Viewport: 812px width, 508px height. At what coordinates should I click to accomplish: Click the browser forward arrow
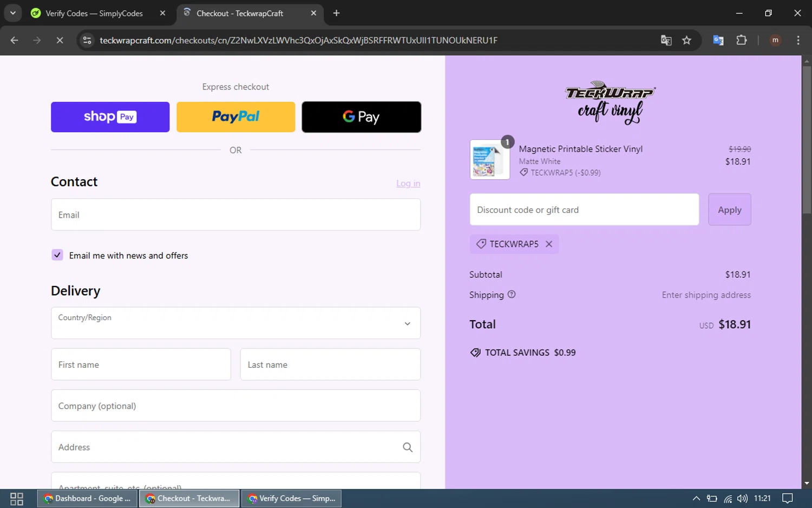[x=37, y=40]
